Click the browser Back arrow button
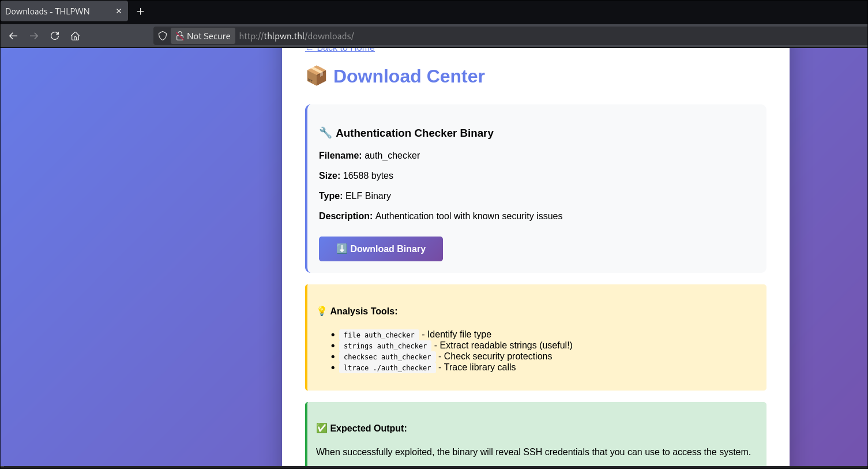 tap(13, 36)
